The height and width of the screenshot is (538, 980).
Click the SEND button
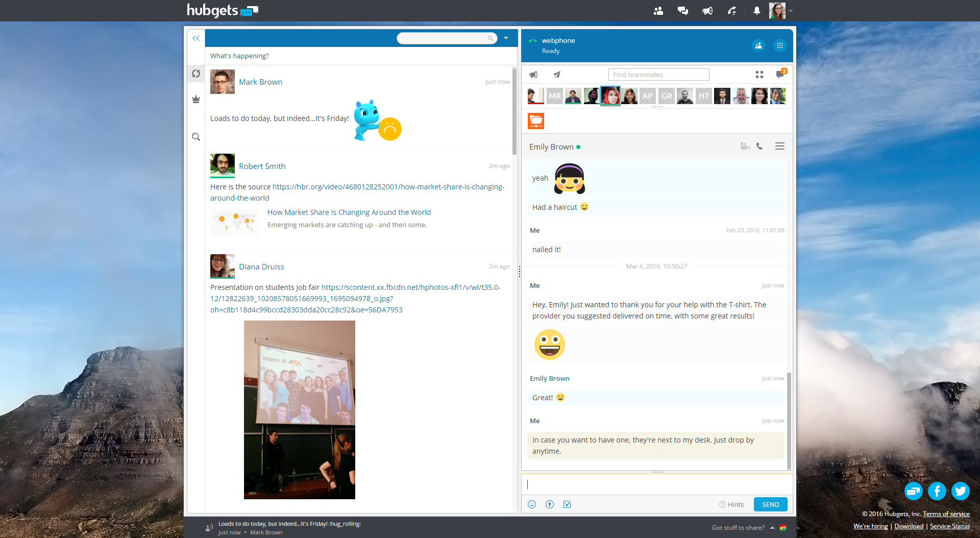point(771,504)
